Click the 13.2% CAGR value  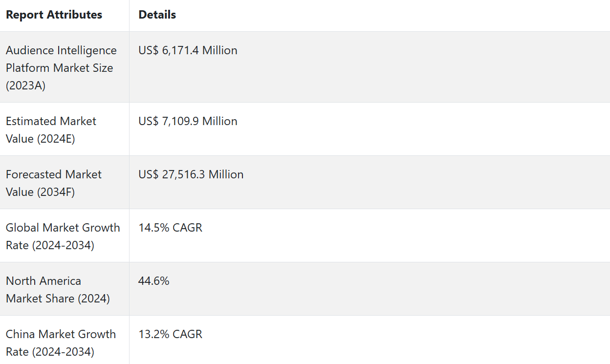pyautogui.click(x=170, y=334)
